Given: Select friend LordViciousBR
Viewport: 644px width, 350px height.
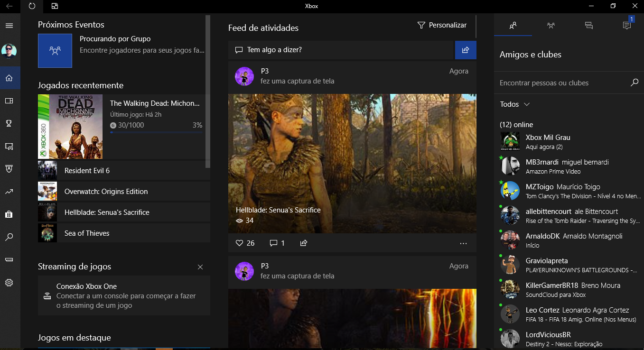Looking at the screenshot, I should click(569, 339).
